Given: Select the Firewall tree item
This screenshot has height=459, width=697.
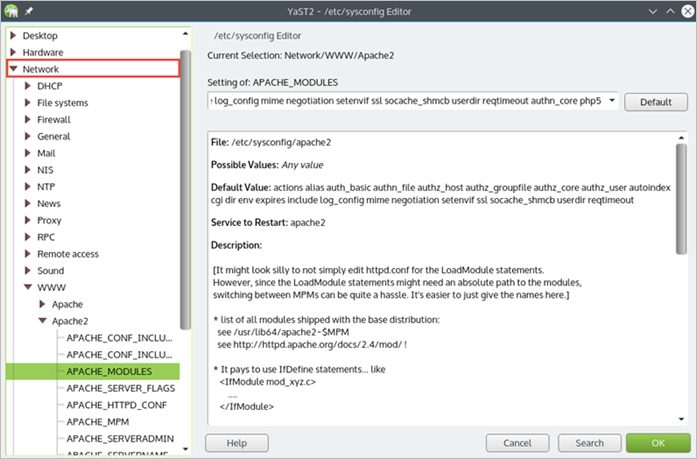Looking at the screenshot, I should pyautogui.click(x=55, y=119).
